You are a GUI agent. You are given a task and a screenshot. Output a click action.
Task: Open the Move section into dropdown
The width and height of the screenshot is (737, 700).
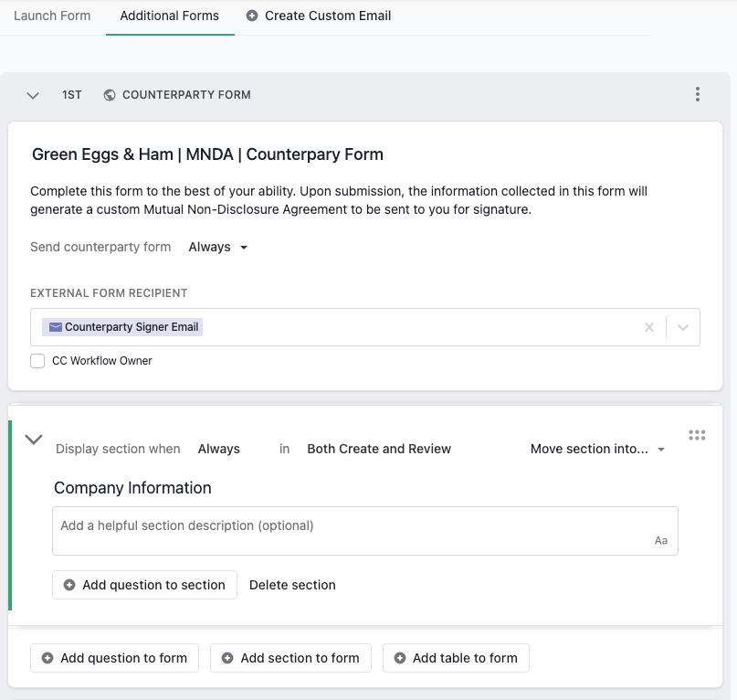pyautogui.click(x=597, y=449)
